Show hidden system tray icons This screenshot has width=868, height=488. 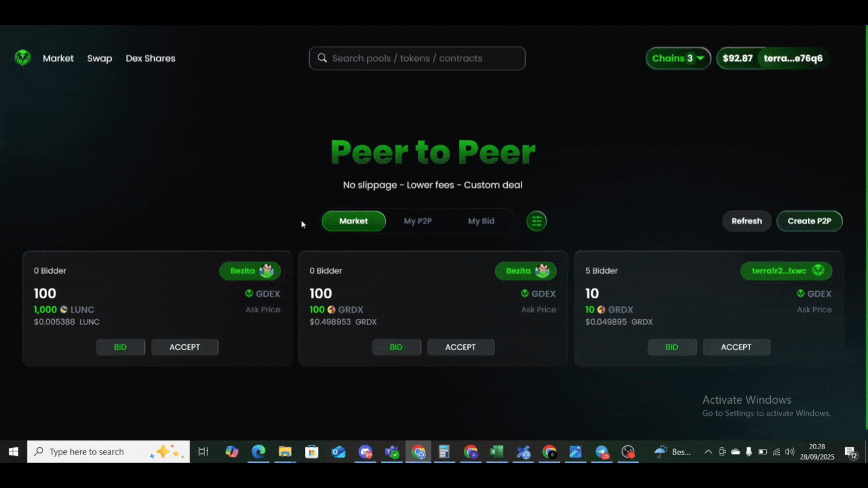pos(708,452)
